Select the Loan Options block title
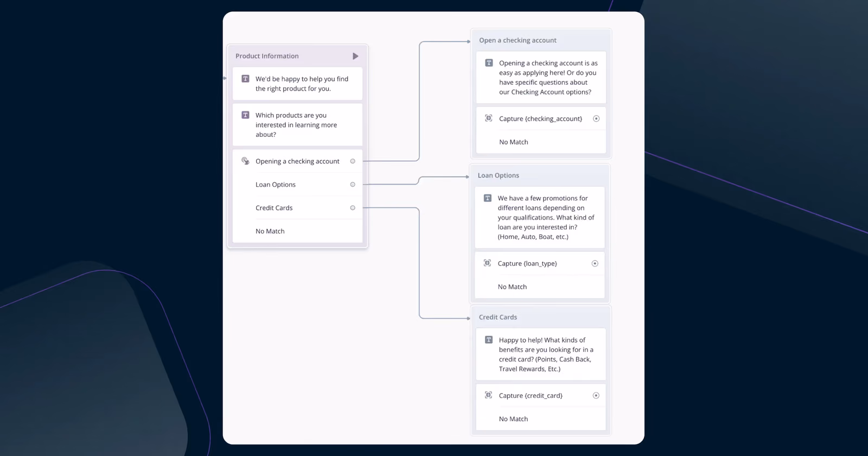Viewport: 868px width, 456px height. point(499,175)
